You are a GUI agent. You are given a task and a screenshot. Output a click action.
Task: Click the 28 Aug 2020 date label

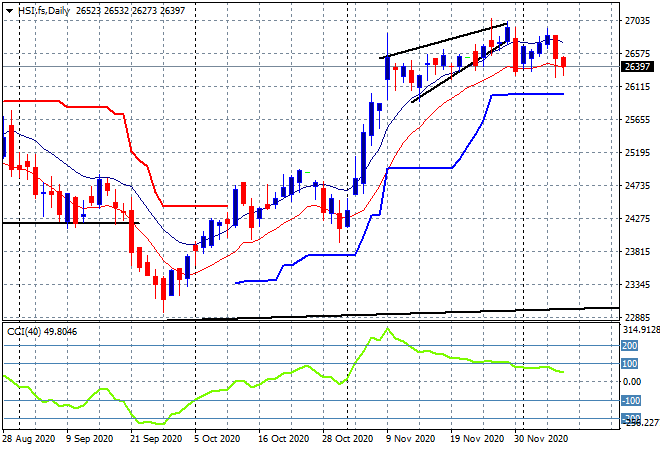[29, 439]
